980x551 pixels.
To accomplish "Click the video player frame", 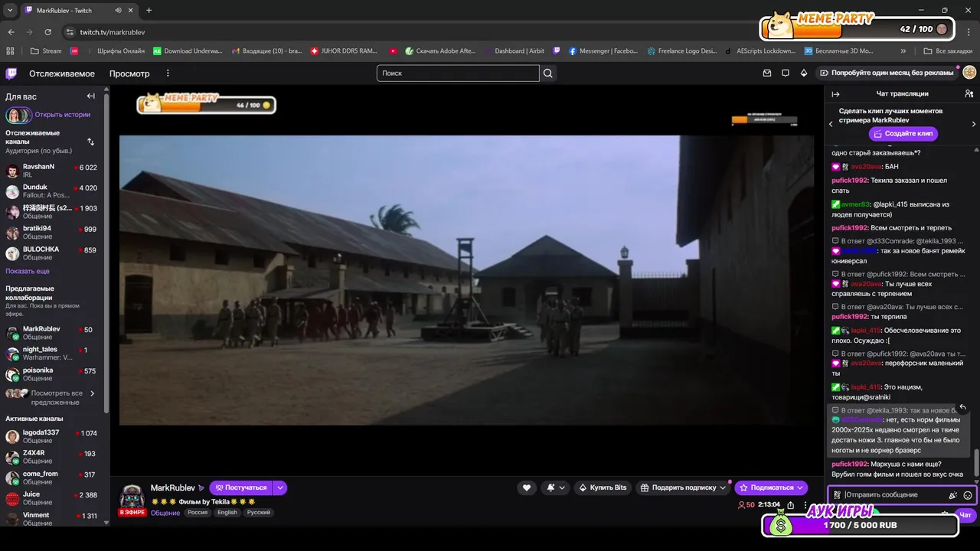I will [x=466, y=280].
